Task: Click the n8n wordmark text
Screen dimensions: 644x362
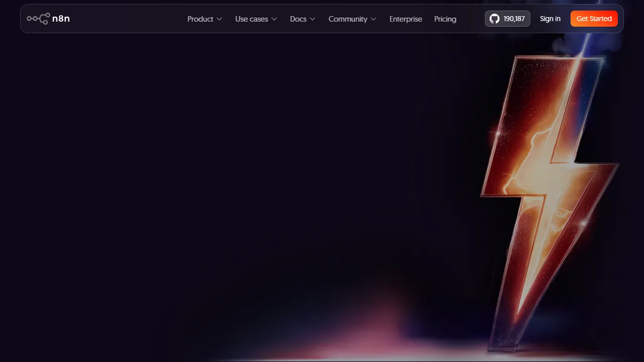Action: 61,19
